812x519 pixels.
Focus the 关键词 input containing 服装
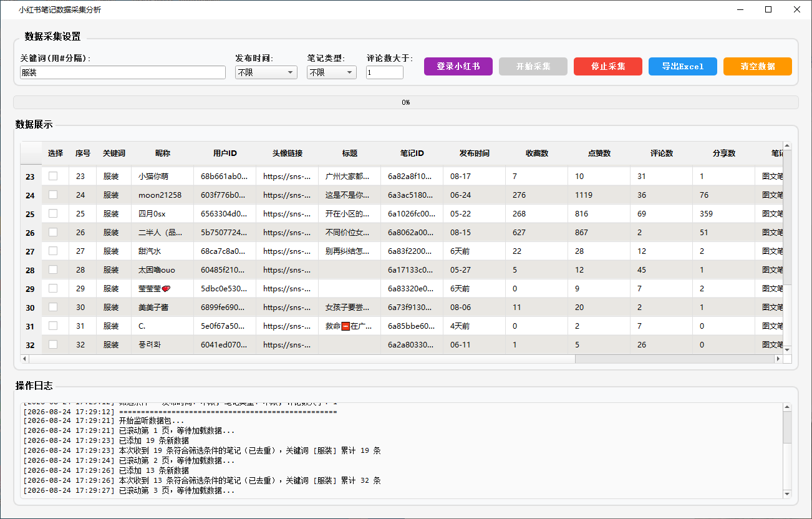[x=123, y=72]
